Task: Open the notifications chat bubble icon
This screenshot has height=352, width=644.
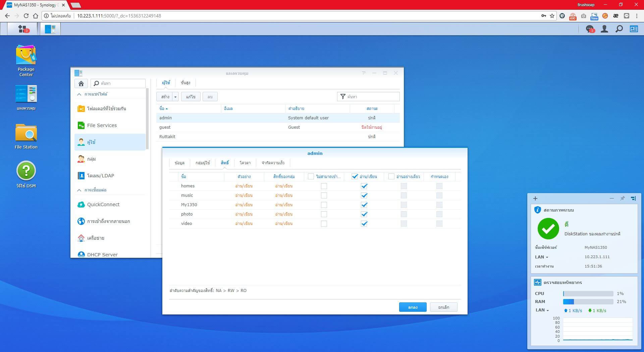Action: (590, 29)
